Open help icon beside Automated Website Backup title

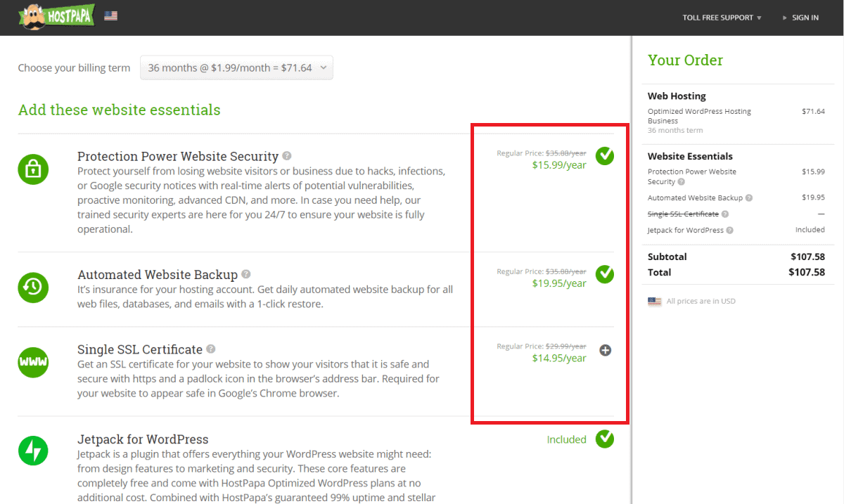pyautogui.click(x=245, y=274)
